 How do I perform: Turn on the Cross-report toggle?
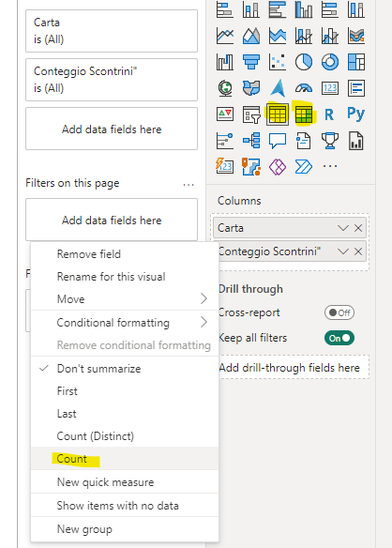[339, 312]
